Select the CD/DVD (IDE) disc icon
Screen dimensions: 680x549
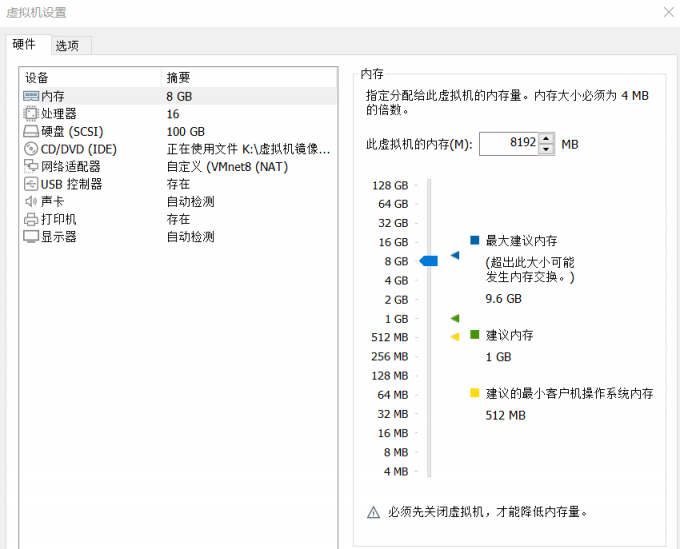(x=30, y=149)
